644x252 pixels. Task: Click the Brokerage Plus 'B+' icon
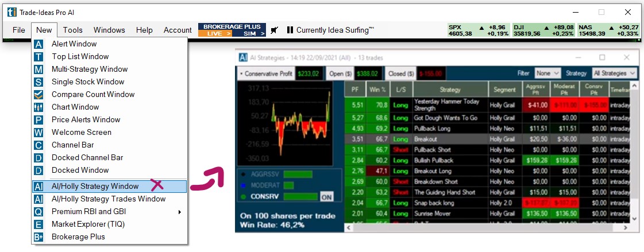click(38, 237)
